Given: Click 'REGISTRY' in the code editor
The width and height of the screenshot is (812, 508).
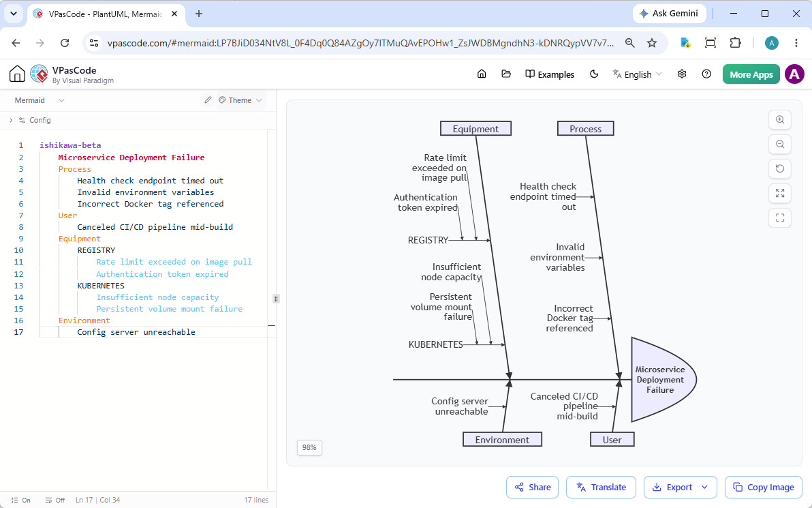Looking at the screenshot, I should pos(96,250).
